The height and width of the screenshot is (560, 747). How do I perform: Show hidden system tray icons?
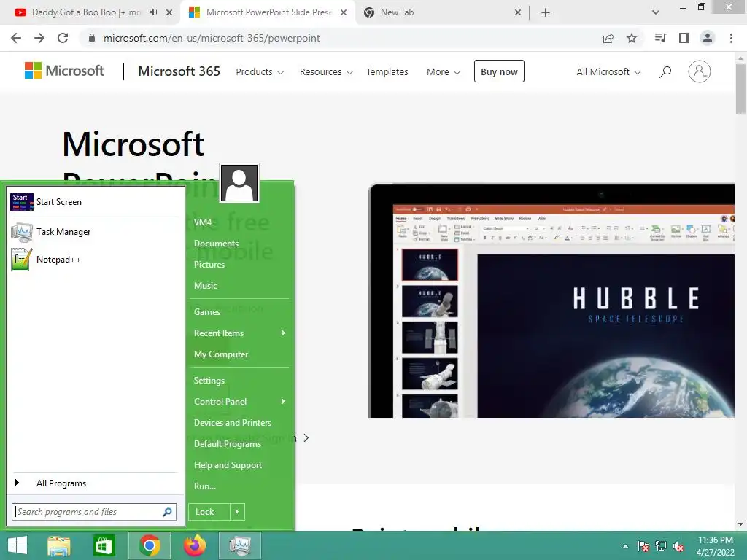tap(625, 546)
